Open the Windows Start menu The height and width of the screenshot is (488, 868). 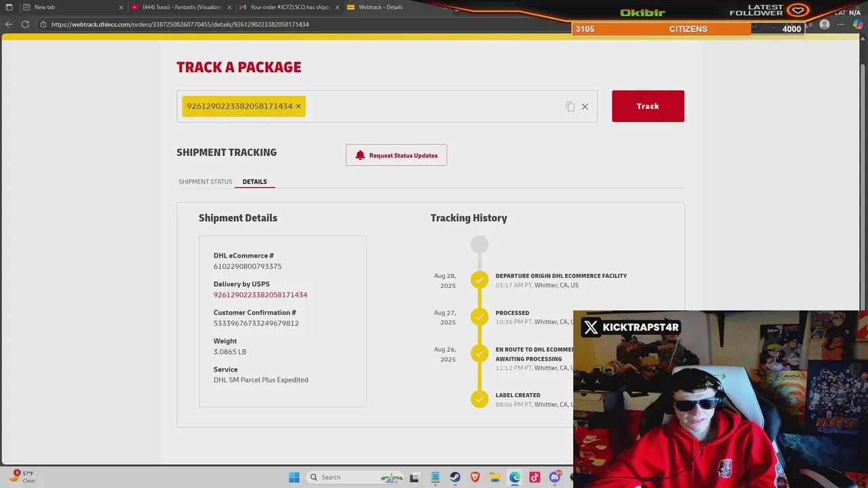click(294, 477)
